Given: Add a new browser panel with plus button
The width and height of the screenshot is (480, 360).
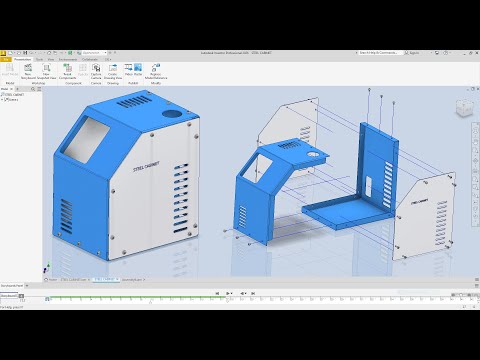Looking at the screenshot, I should (x=18, y=89).
